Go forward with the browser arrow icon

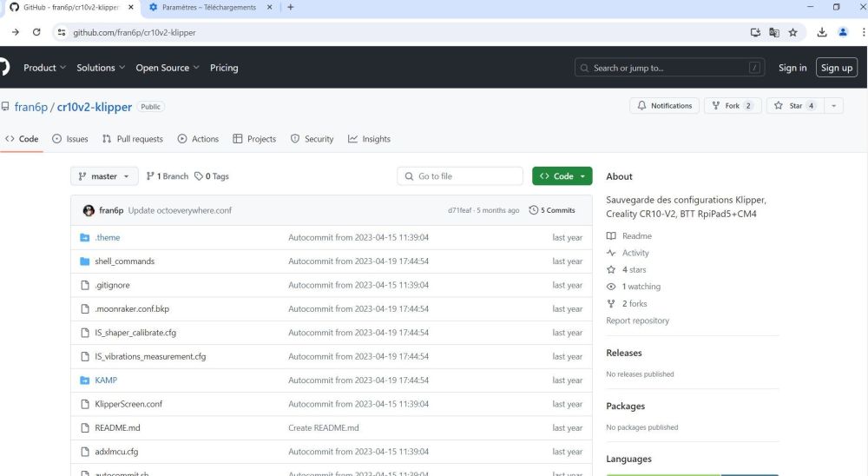(x=16, y=32)
